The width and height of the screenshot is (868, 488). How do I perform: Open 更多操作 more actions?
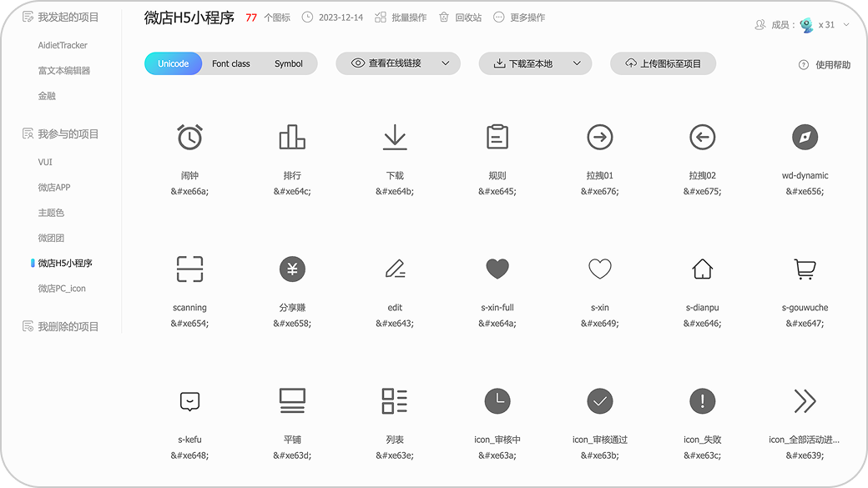coord(519,18)
